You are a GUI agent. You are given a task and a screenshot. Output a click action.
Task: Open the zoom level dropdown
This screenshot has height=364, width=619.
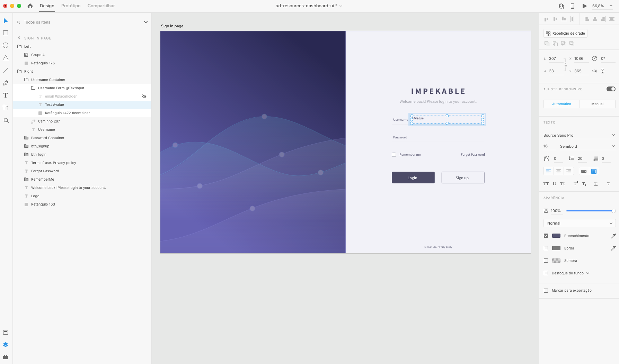611,6
